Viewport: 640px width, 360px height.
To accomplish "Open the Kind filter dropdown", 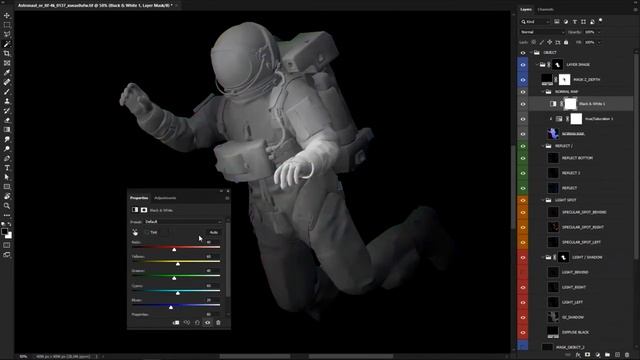I will pyautogui.click(x=536, y=22).
